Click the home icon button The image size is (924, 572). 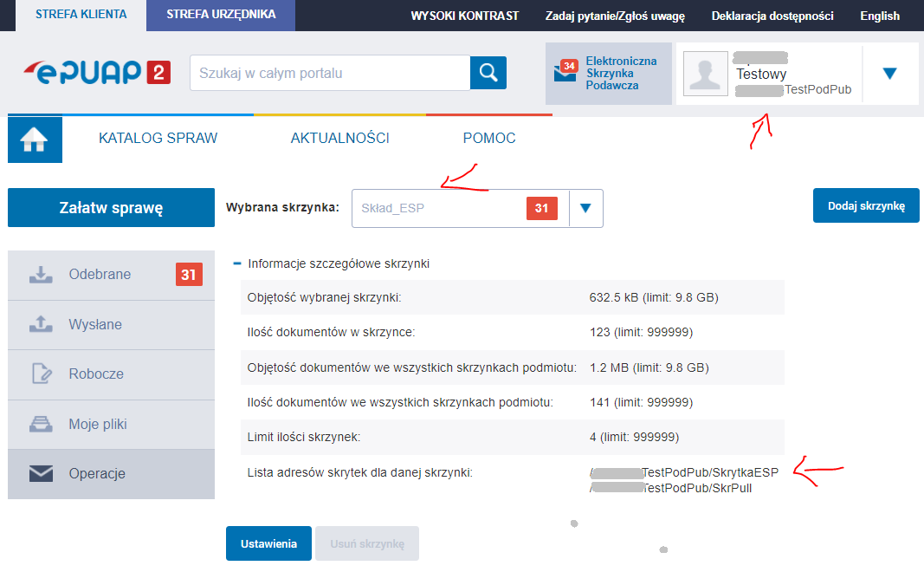click(35, 140)
